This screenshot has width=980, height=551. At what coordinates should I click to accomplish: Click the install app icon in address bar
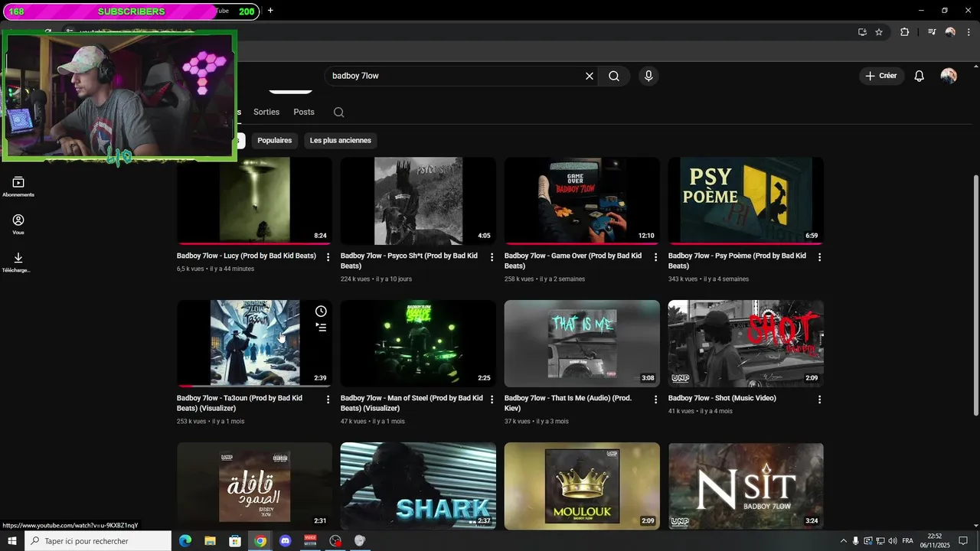tap(862, 32)
